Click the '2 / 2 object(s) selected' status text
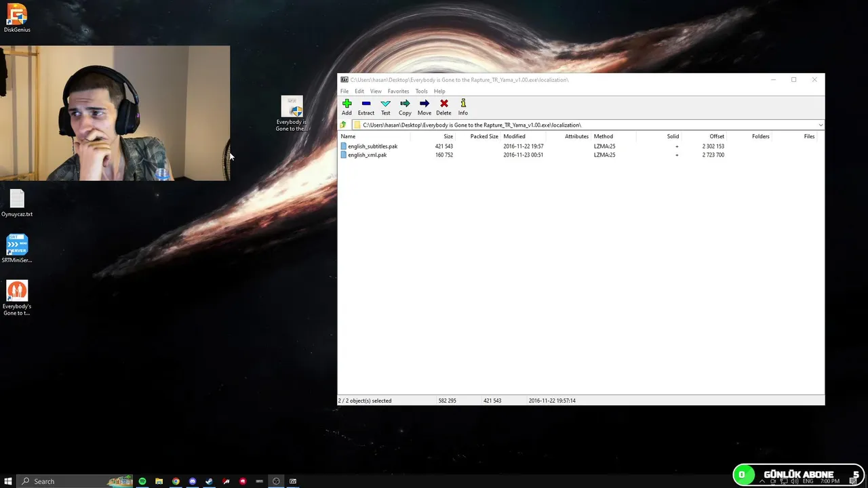 click(365, 401)
